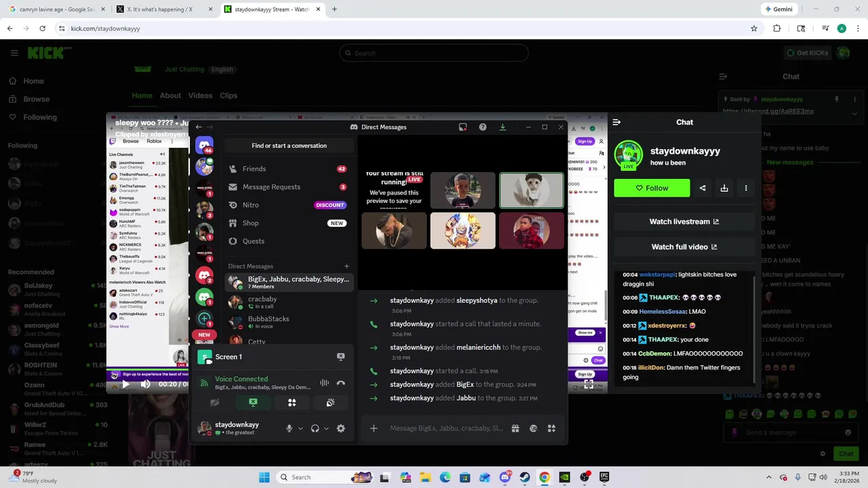Stop streaming Screen 1
The image size is (868, 488).
340,357
